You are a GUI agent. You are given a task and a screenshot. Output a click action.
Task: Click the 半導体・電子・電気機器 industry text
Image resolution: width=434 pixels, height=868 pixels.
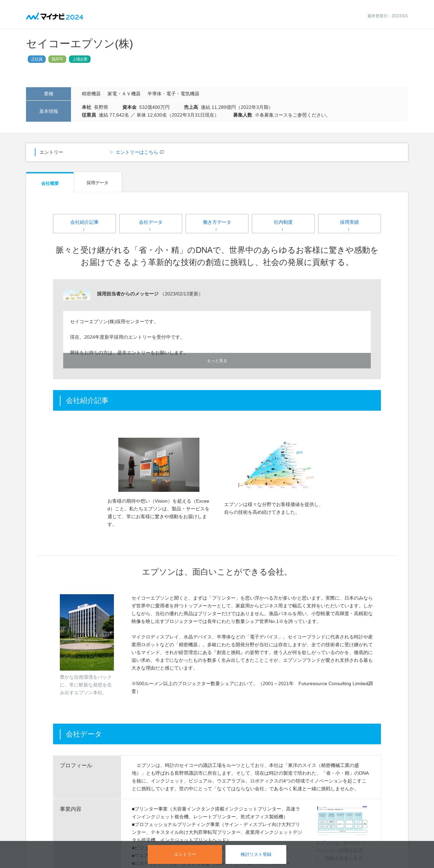[173, 94]
